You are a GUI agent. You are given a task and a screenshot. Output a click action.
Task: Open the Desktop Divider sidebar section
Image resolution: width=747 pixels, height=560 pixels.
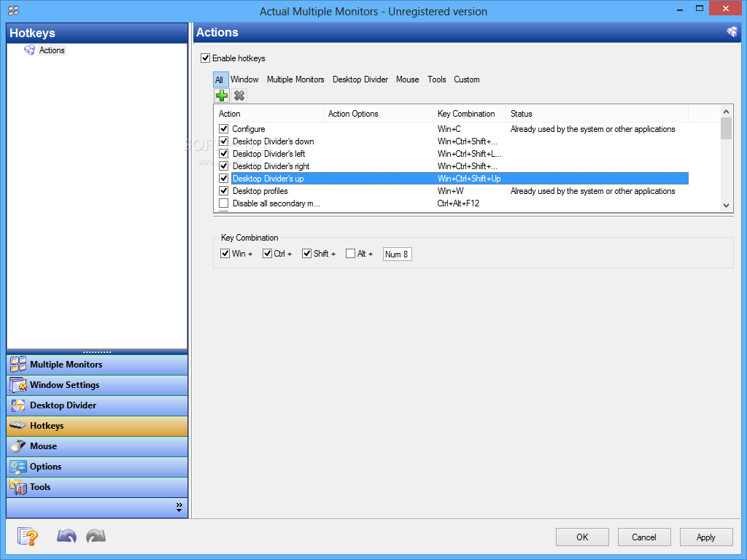pos(97,405)
